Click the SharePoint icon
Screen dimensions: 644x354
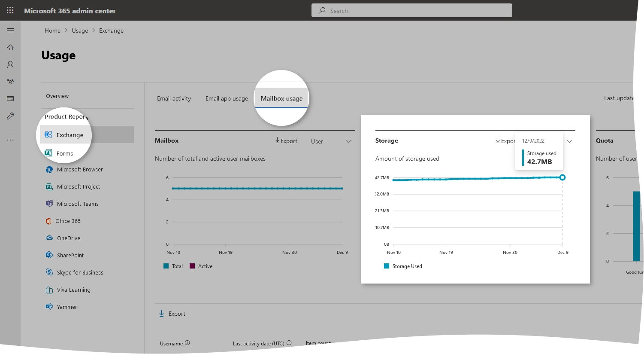point(49,255)
